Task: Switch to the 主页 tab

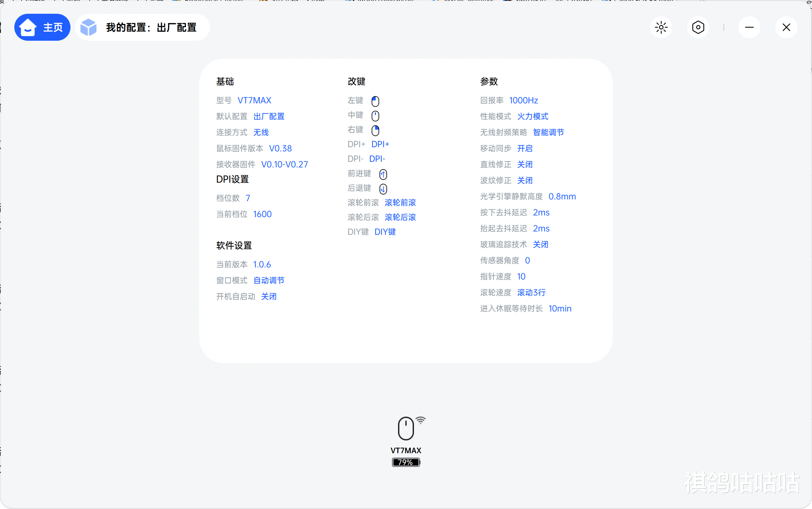Action: 53,27
